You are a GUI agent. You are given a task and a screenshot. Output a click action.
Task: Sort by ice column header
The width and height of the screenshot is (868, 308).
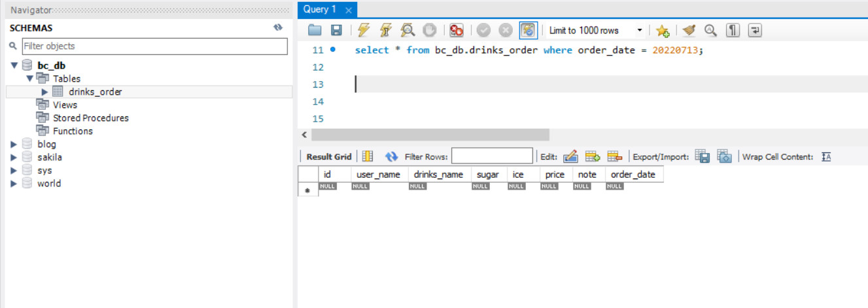click(x=523, y=175)
